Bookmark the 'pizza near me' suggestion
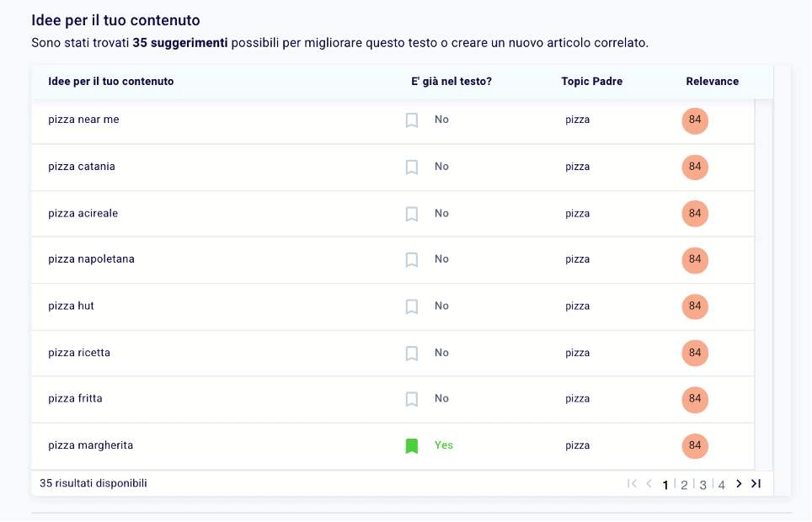 (x=412, y=120)
